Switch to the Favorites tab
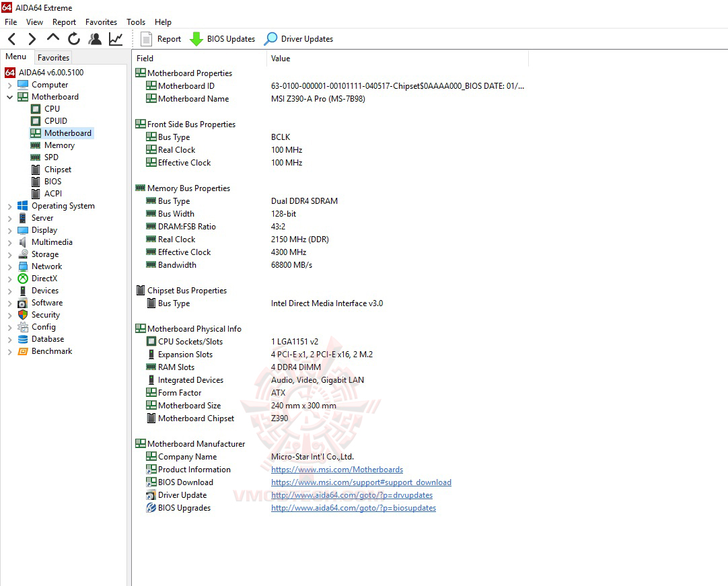Image resolution: width=728 pixels, height=586 pixels. tap(53, 58)
